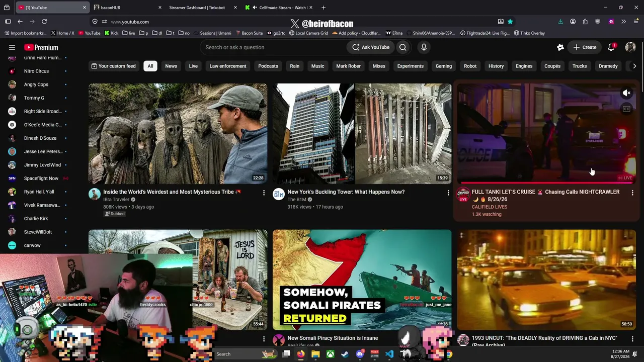This screenshot has width=644, height=362.
Task: Open the Create dropdown
Action: pos(585,47)
